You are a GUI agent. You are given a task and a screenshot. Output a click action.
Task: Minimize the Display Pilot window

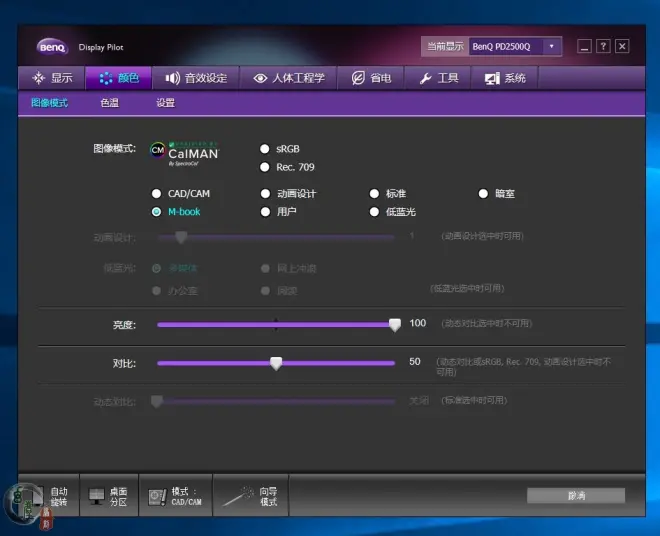click(x=584, y=46)
